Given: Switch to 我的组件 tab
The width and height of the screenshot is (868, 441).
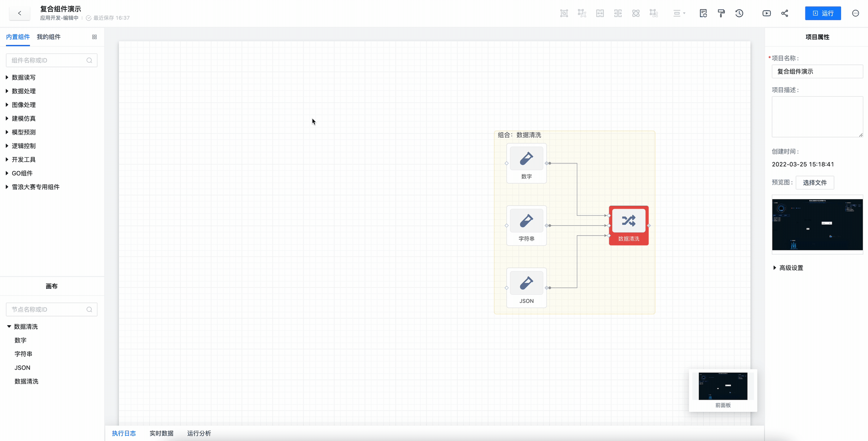Looking at the screenshot, I should point(48,37).
